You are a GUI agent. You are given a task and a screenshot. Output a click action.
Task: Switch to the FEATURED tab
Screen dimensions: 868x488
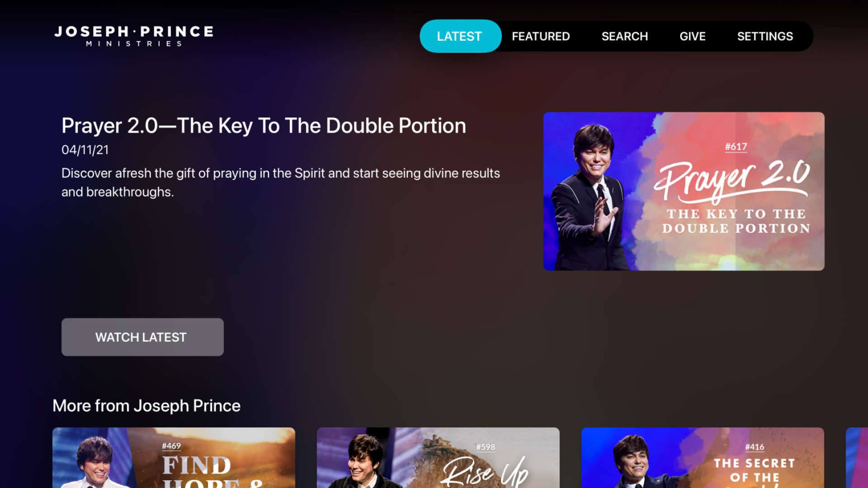coord(541,36)
